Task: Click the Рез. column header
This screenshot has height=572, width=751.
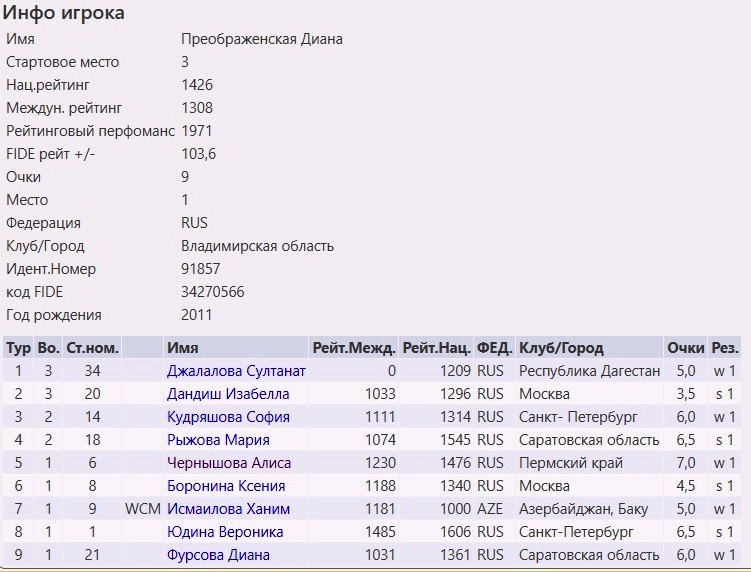Action: (725, 348)
